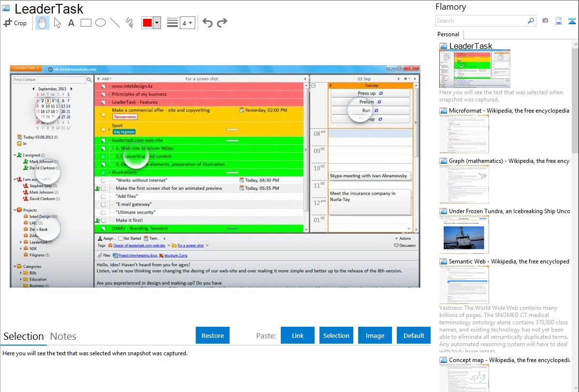
Task: Check the "Works without internet" task box
Action: 103,180
